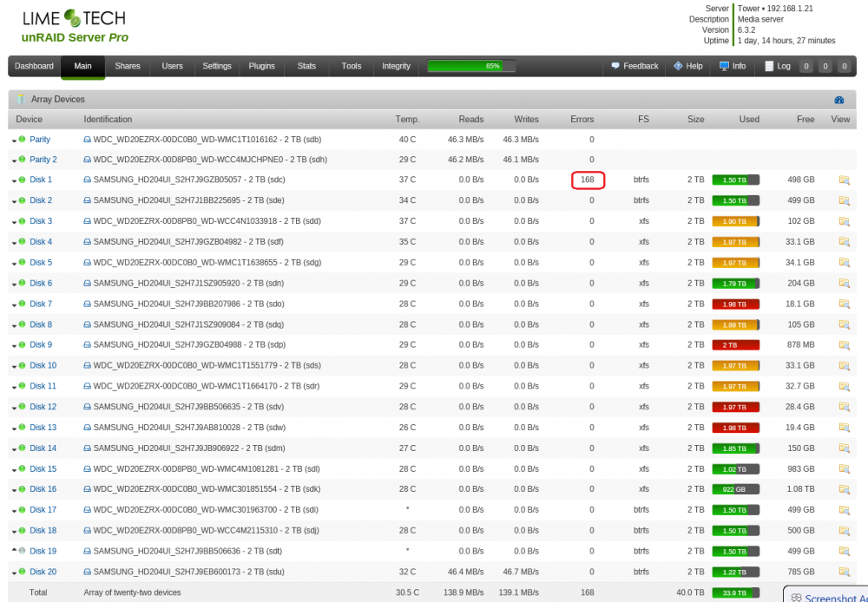
Task: Open the View icon for Disk 18
Action: 845,531
